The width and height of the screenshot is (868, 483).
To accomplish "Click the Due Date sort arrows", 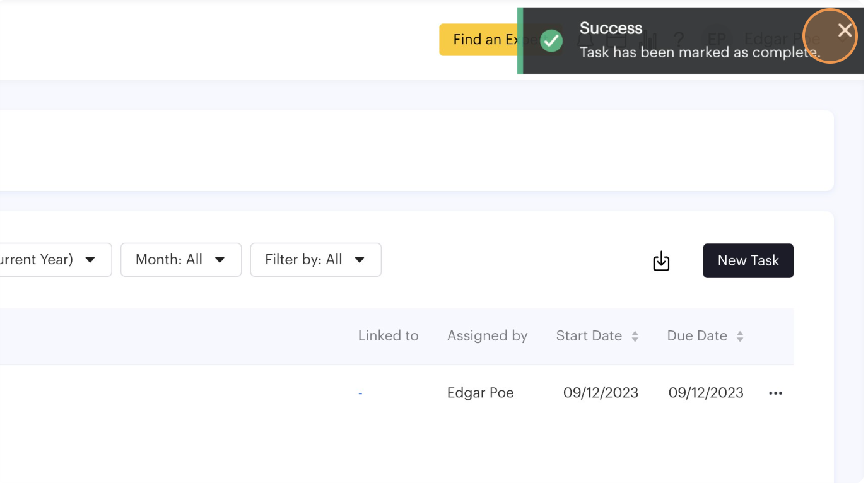I will point(740,337).
